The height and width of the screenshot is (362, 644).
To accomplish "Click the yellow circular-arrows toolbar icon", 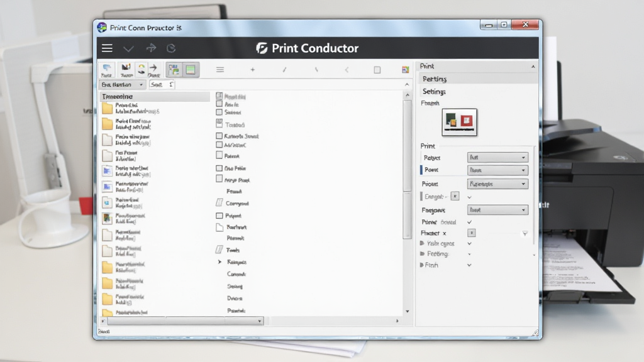I will click(142, 70).
